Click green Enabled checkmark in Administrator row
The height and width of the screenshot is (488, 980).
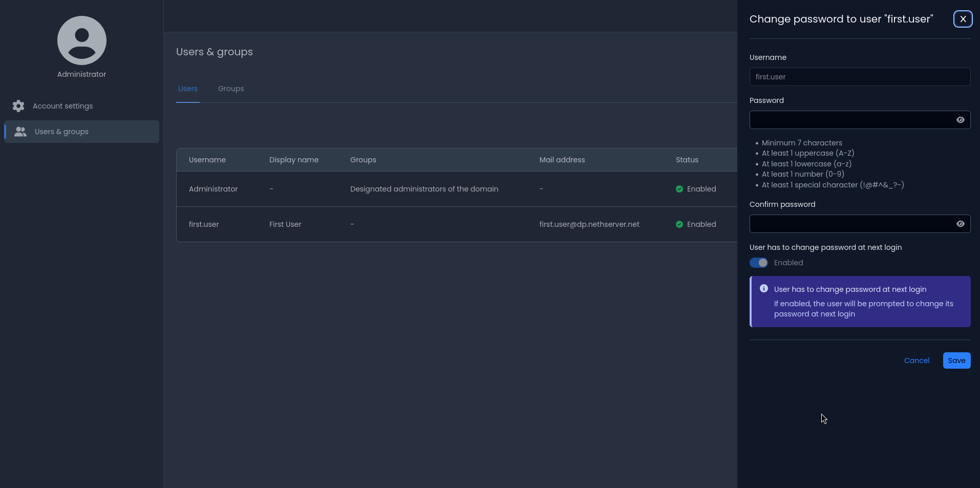679,189
